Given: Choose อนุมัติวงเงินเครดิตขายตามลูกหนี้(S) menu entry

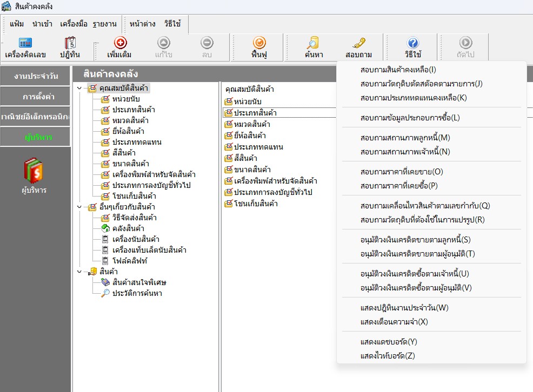Looking at the screenshot, I should [x=431, y=240].
